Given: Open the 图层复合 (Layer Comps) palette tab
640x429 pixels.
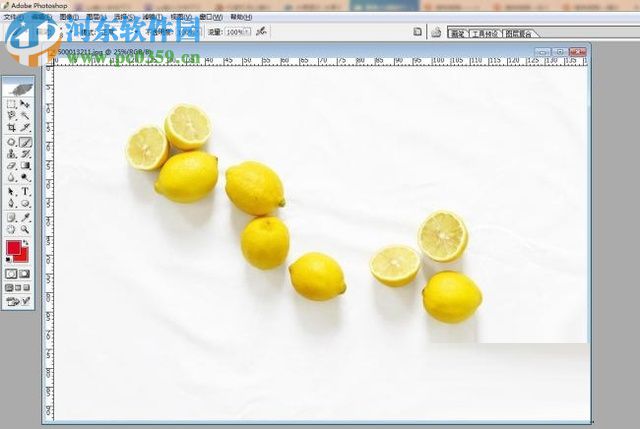Looking at the screenshot, I should 518,34.
